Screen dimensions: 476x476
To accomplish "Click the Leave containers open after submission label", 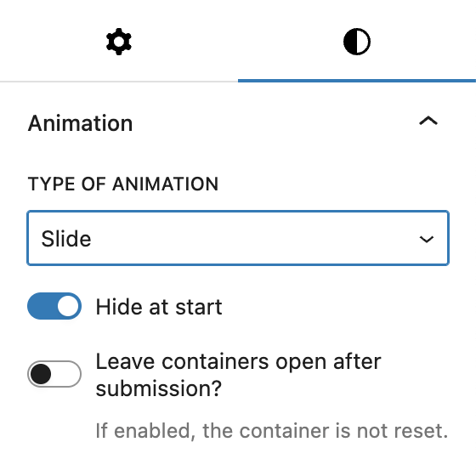I will (238, 375).
